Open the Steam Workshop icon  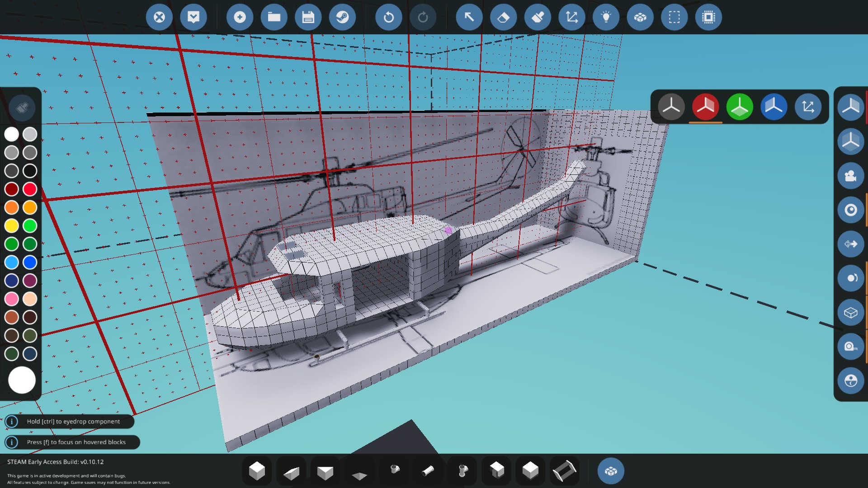pos(342,17)
